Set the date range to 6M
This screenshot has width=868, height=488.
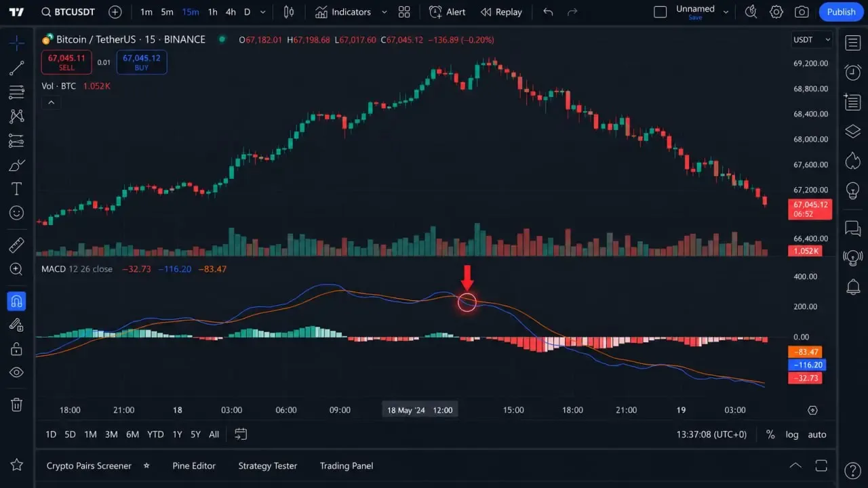[x=132, y=434]
